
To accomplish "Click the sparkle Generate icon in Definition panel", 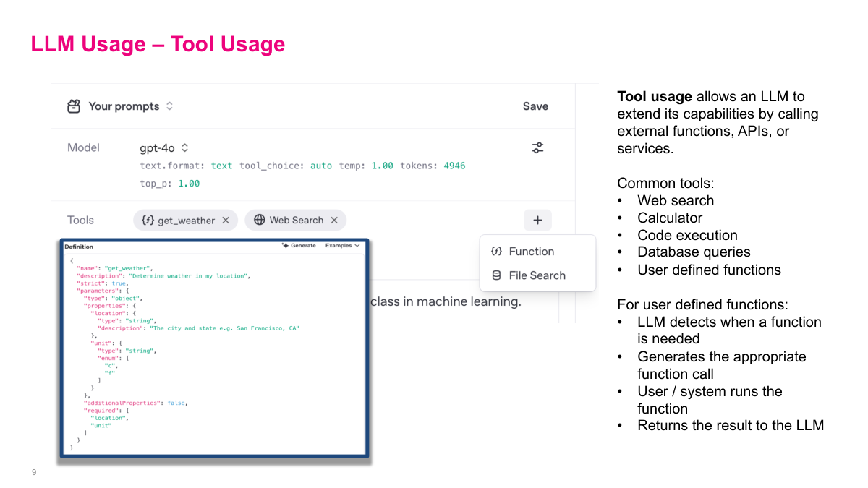I will [x=286, y=246].
